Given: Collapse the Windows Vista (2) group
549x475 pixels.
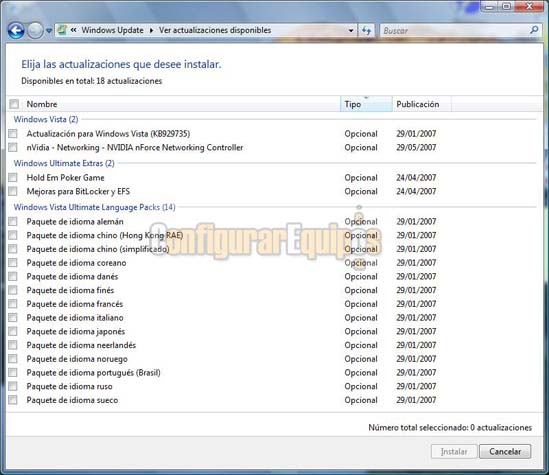Looking at the screenshot, I should tap(46, 119).
